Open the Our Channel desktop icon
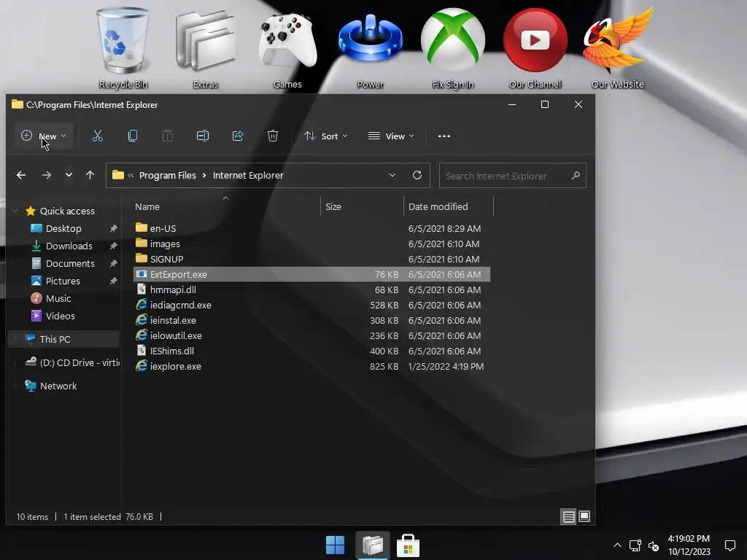This screenshot has width=747, height=560. coord(535,47)
